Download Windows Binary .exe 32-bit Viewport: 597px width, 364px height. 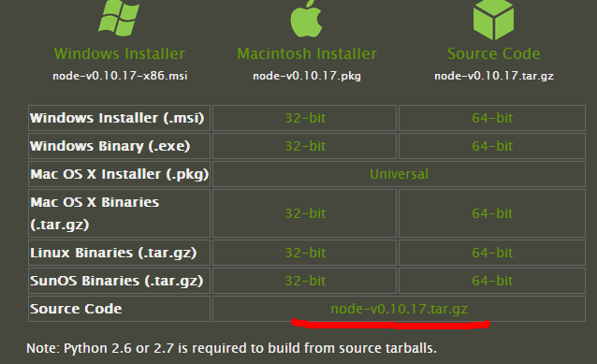[x=305, y=146]
